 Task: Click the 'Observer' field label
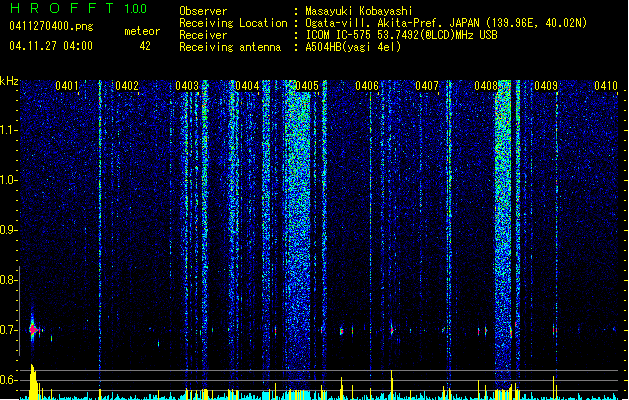(203, 11)
